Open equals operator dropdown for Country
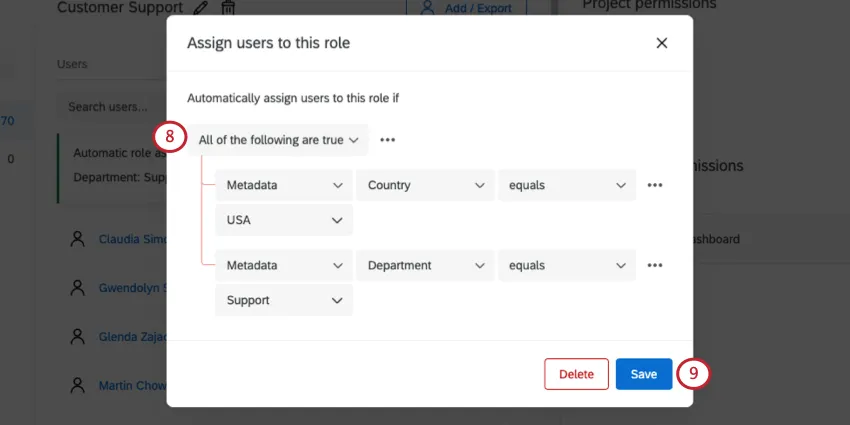The width and height of the screenshot is (850, 425). point(566,185)
